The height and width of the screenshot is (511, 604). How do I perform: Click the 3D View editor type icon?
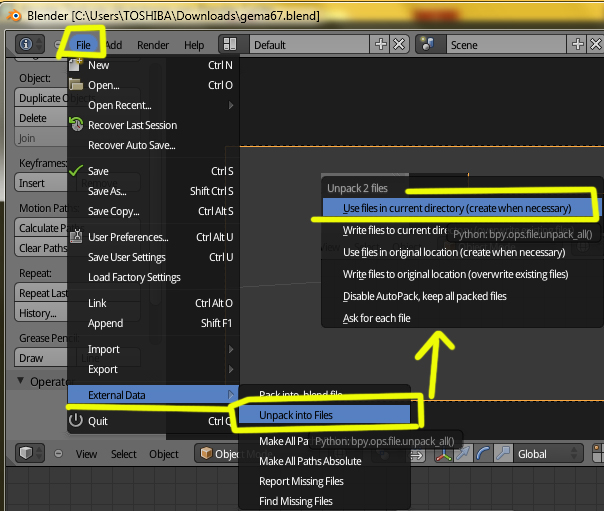pyautogui.click(x=30, y=453)
